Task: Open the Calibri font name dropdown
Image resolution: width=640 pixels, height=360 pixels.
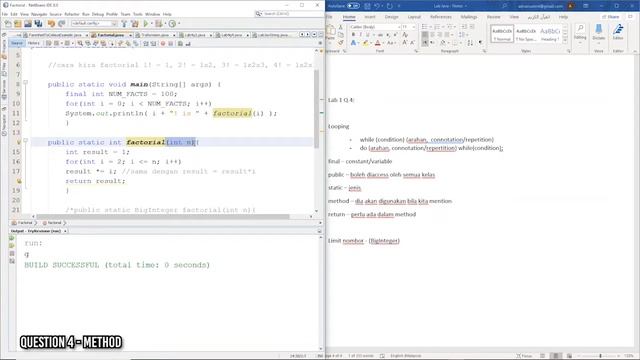Action: (398, 27)
